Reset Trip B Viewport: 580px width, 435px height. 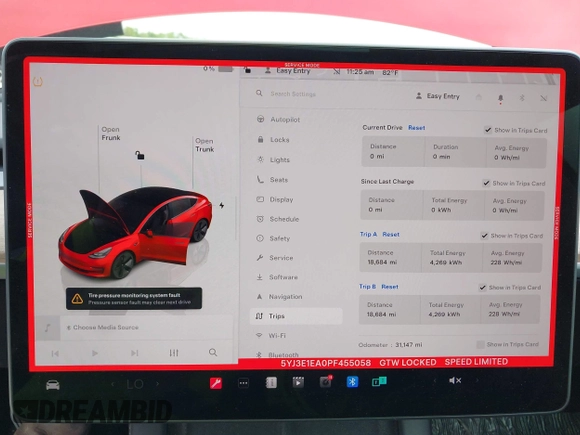tap(390, 287)
